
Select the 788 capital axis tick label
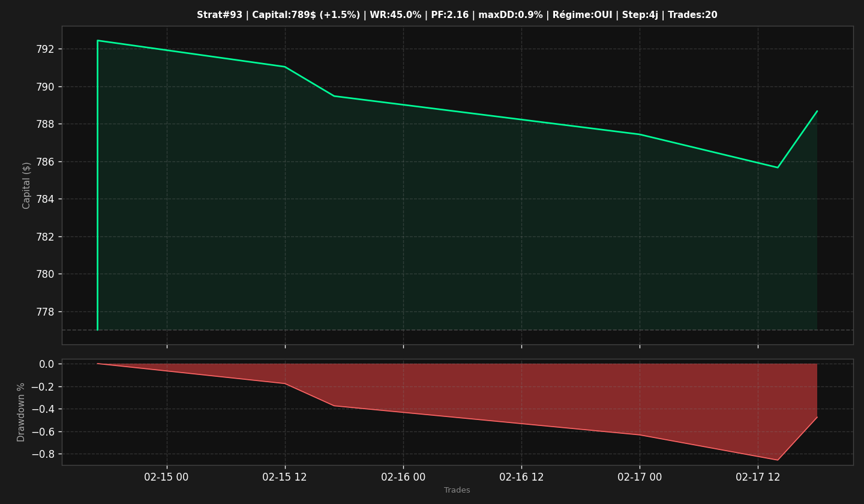point(44,124)
